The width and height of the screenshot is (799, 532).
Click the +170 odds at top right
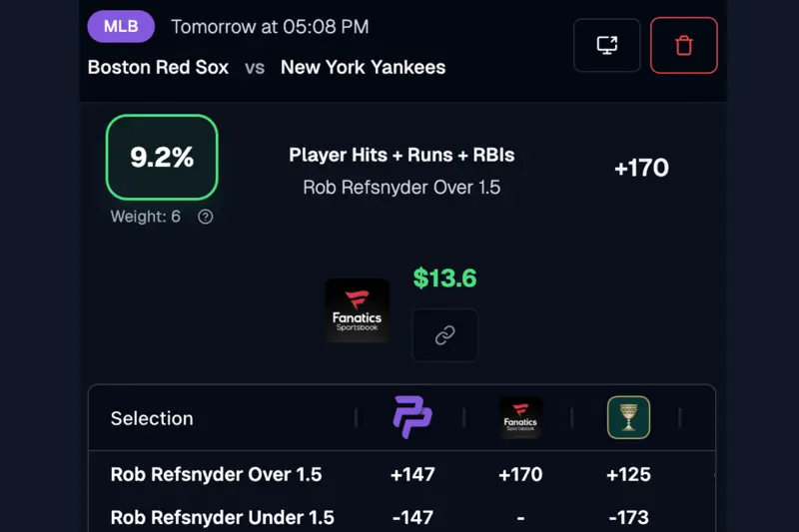(641, 168)
